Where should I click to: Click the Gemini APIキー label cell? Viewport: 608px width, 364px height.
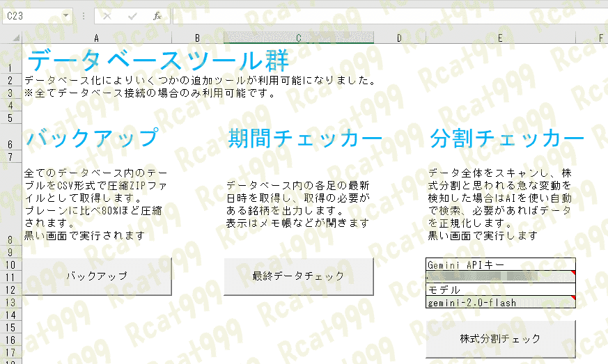(x=500, y=264)
